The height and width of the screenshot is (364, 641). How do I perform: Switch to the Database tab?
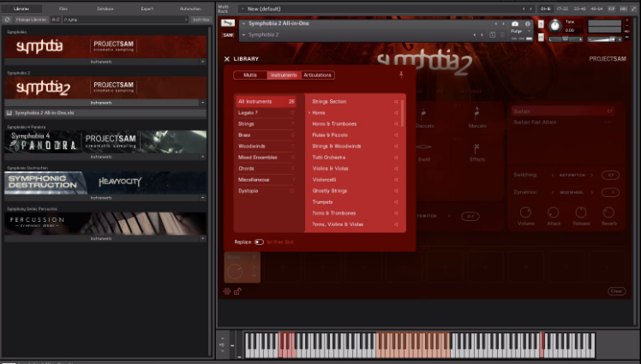click(105, 9)
